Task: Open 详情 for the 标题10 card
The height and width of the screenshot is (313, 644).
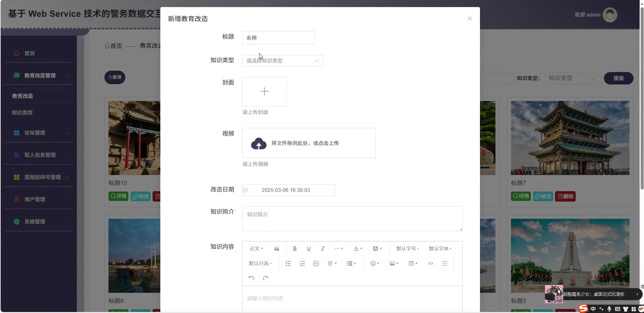Action: [118, 196]
